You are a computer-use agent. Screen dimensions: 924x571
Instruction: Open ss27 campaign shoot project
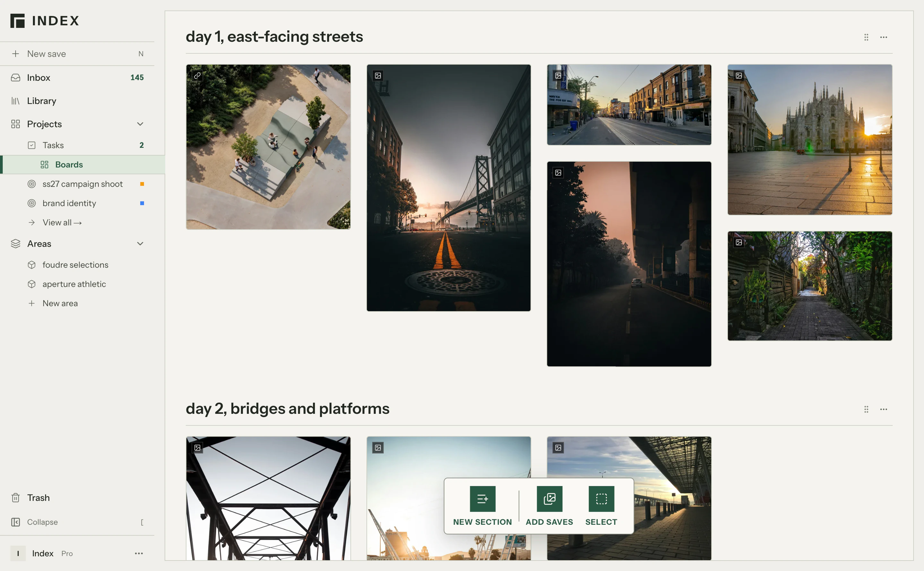click(82, 184)
